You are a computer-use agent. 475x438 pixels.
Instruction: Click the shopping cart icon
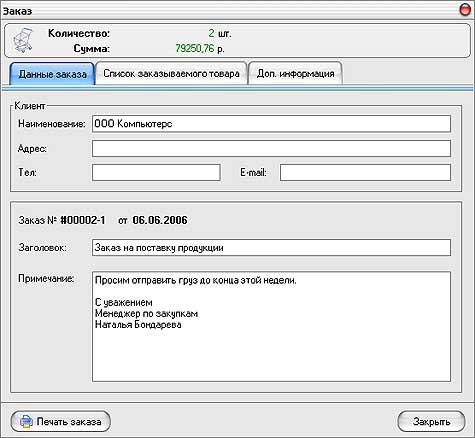tap(23, 40)
